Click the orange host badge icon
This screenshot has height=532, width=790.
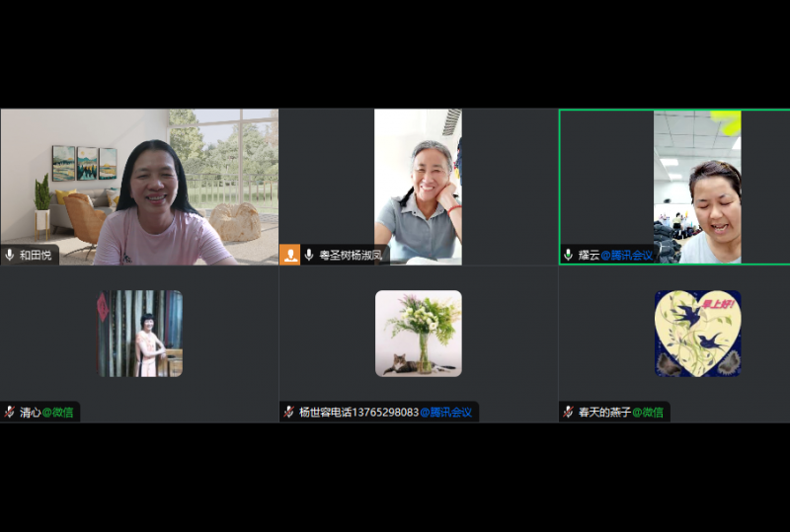point(290,255)
